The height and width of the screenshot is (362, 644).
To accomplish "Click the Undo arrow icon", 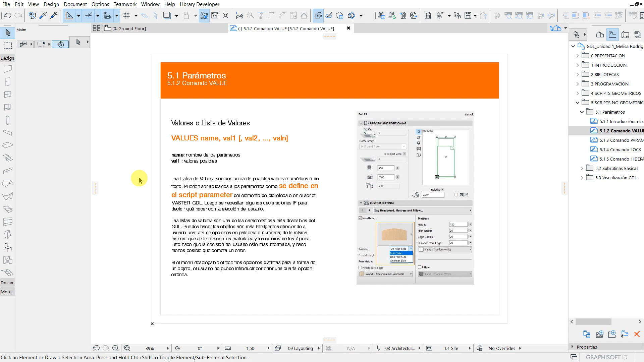I will [x=7, y=15].
